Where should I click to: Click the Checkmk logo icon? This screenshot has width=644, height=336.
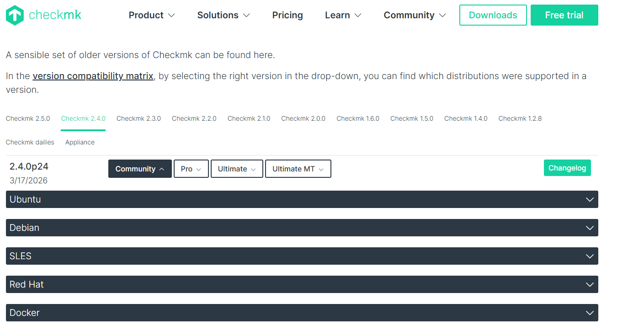[x=15, y=15]
